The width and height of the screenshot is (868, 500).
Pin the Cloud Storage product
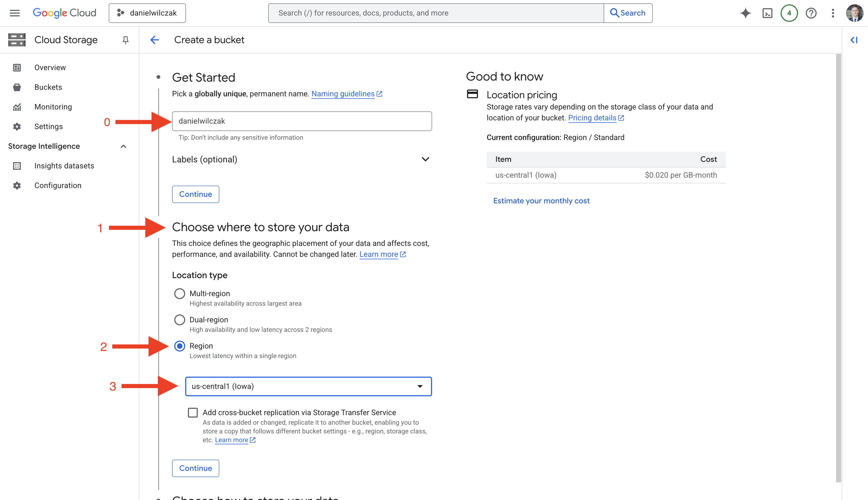(x=125, y=40)
